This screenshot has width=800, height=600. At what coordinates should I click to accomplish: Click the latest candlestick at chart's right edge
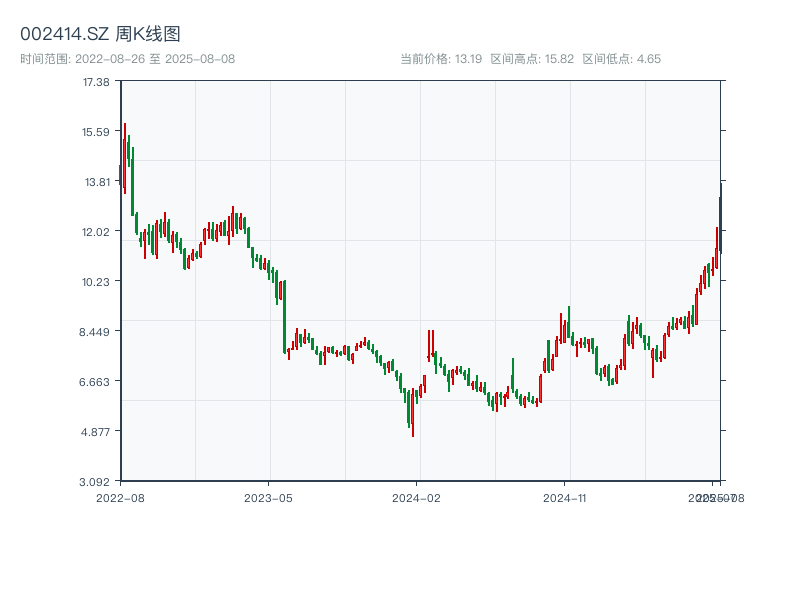coord(720,215)
